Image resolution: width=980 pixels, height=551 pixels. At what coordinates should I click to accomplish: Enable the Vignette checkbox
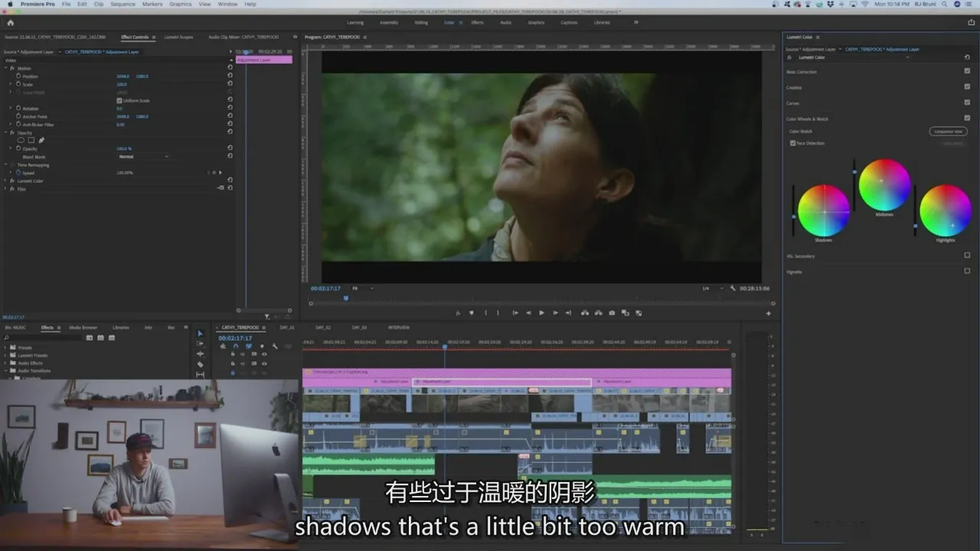tap(967, 271)
